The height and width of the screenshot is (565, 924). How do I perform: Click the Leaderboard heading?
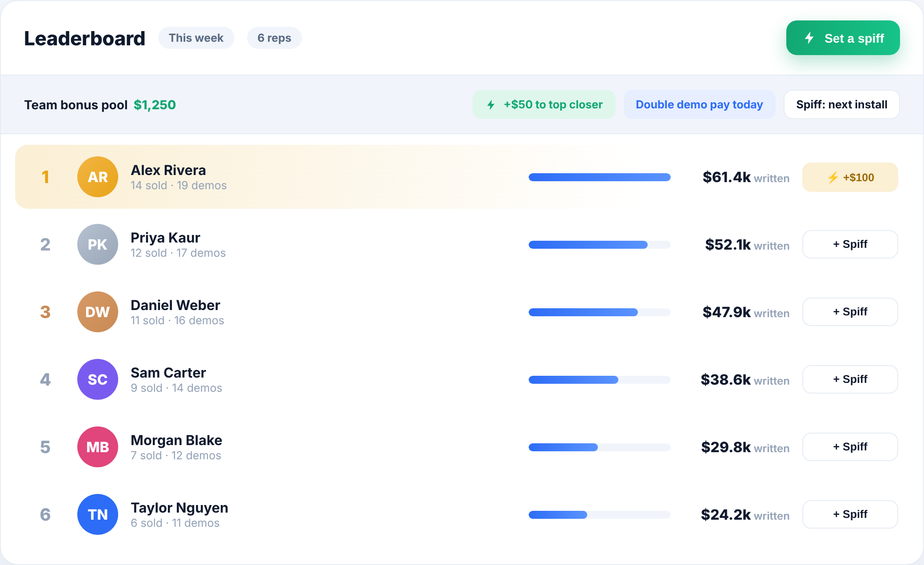[x=85, y=38]
